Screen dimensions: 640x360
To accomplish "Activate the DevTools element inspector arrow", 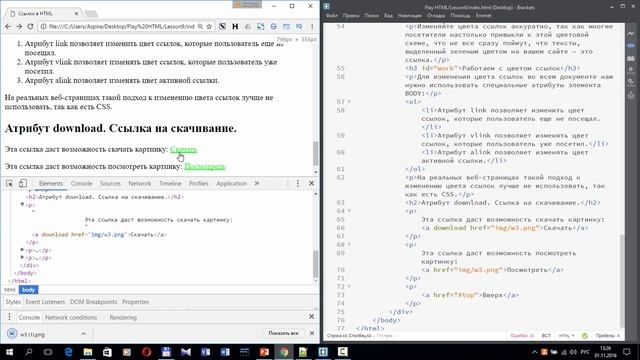I will (x=9, y=183).
